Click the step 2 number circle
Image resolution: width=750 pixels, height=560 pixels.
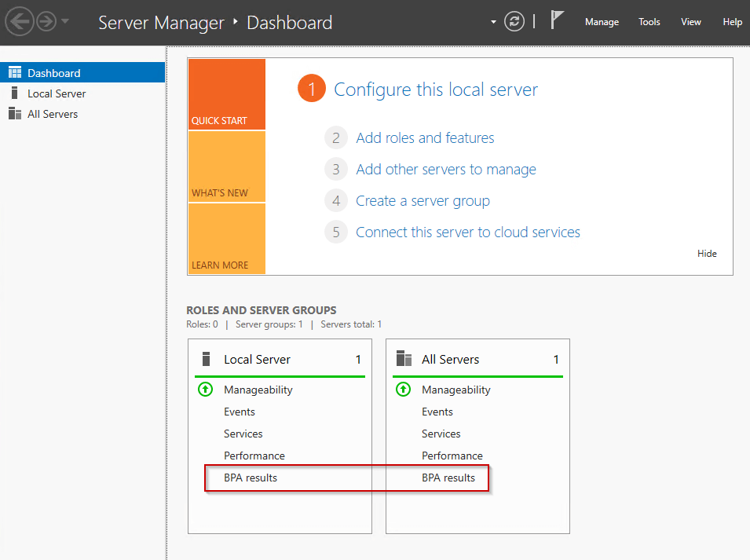[x=336, y=137]
